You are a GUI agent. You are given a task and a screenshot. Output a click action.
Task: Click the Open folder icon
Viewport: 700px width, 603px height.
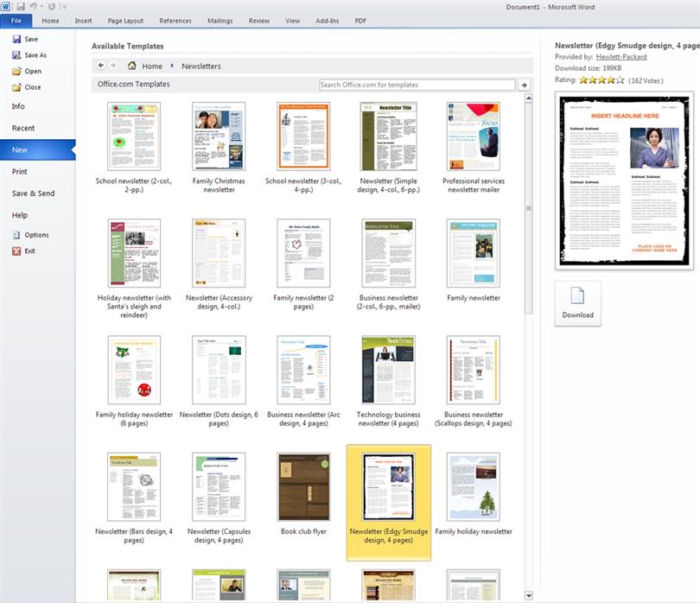coord(16,72)
